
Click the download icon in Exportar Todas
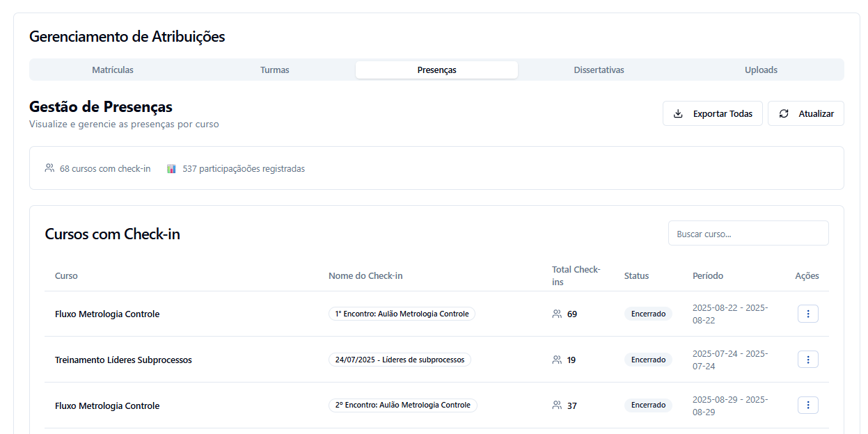tap(678, 113)
